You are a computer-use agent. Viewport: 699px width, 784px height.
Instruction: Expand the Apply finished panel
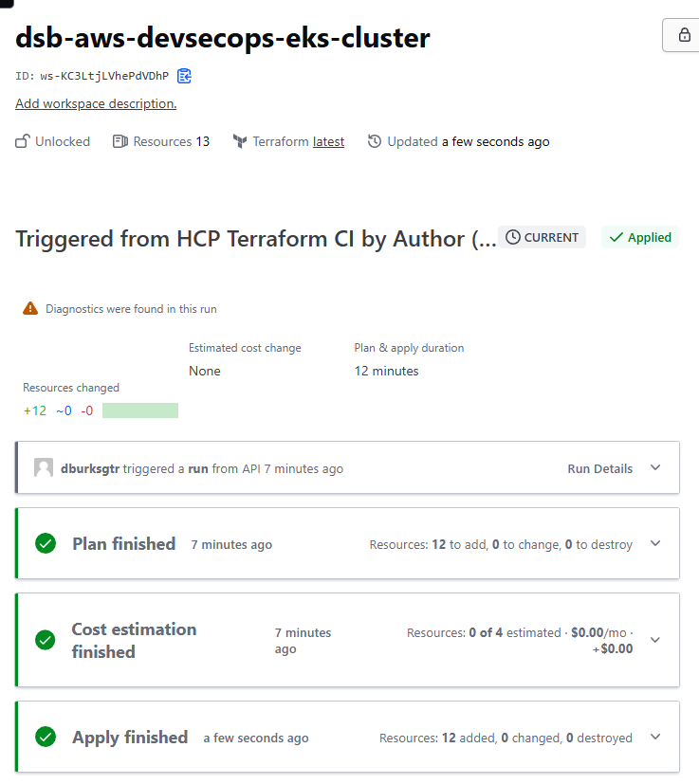pyautogui.click(x=655, y=738)
